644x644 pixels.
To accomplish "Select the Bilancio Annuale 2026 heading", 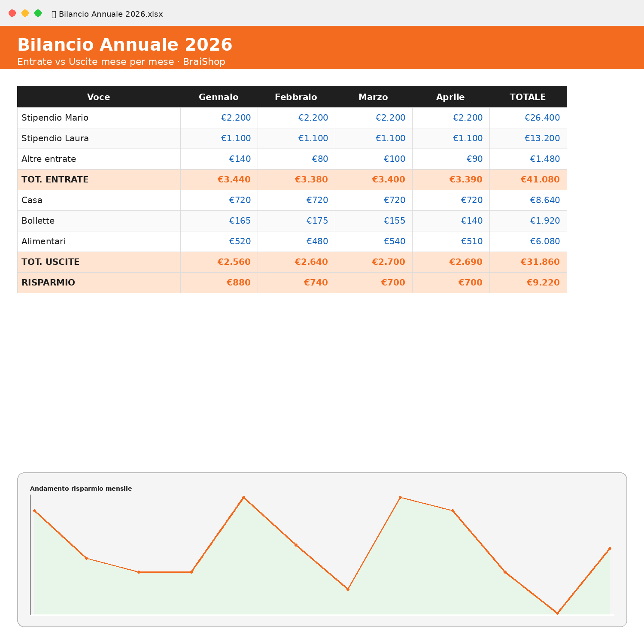I will [125, 45].
